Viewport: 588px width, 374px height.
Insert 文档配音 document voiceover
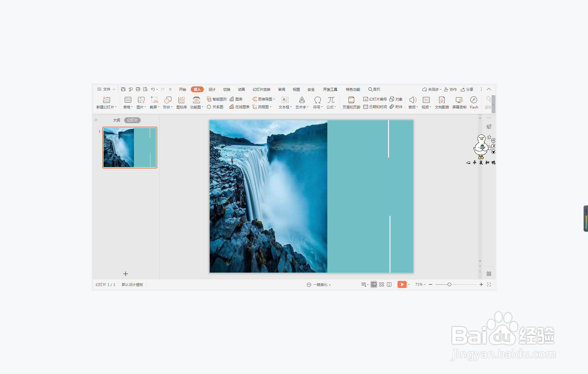tap(441, 100)
